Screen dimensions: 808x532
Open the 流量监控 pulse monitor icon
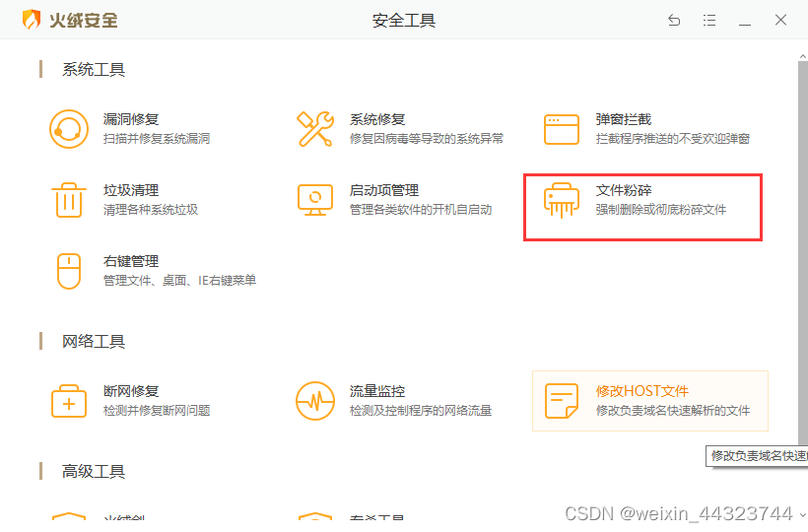point(315,401)
